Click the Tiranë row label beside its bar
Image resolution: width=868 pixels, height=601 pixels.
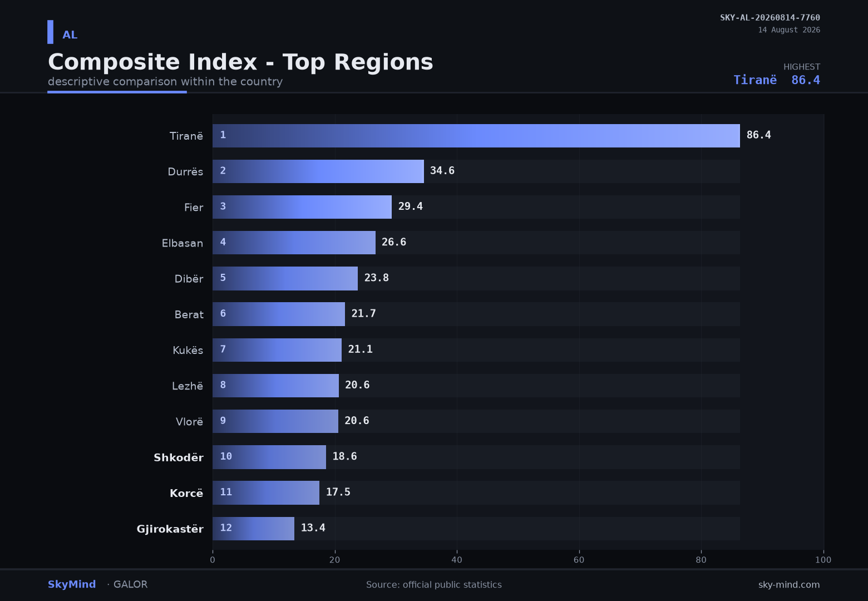click(x=186, y=136)
